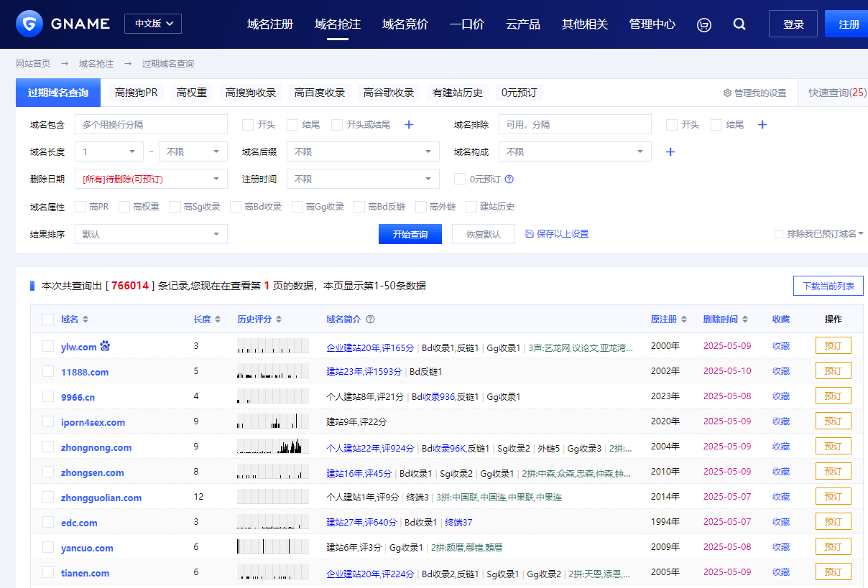Switch to the 高百度收录 tab
The image size is (868, 588).
pos(320,93)
